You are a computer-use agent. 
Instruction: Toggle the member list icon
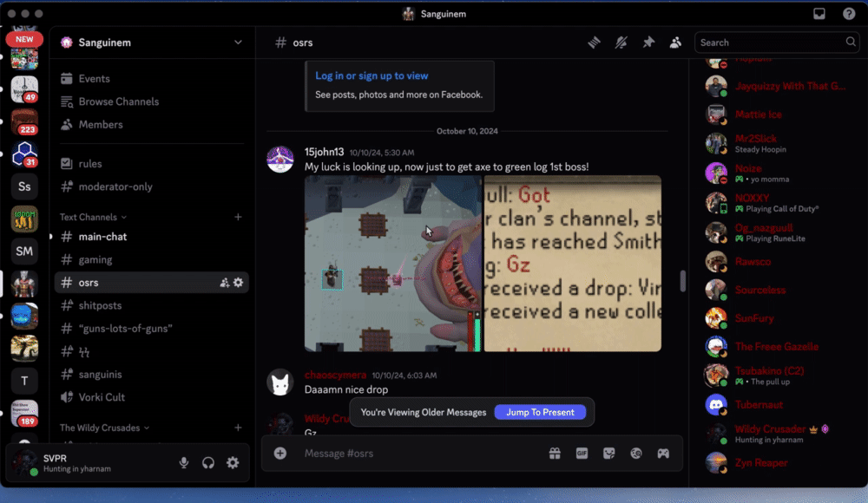pos(675,42)
